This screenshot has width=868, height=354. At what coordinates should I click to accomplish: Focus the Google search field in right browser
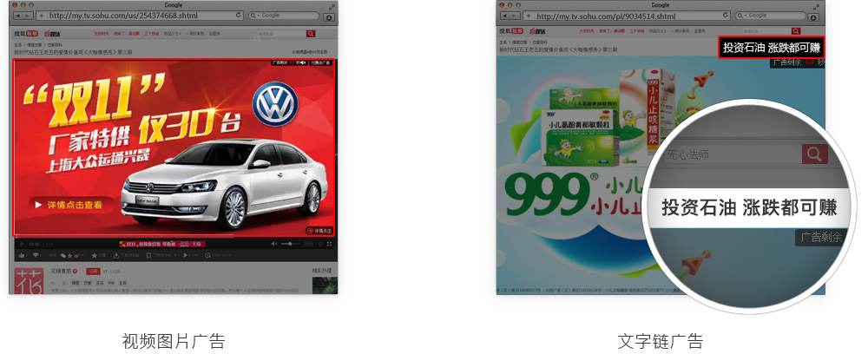771,16
